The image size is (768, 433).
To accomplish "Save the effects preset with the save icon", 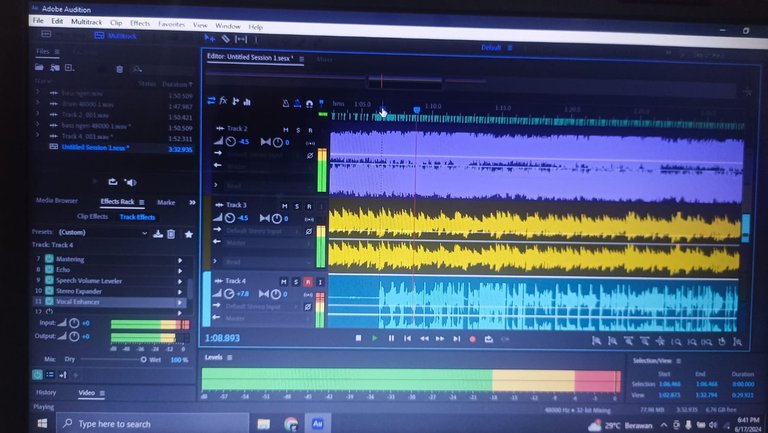I will pos(157,234).
